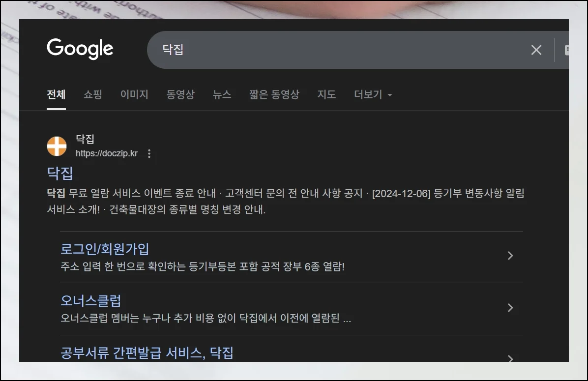Select the 전체 tab
The height and width of the screenshot is (381, 588).
56,94
